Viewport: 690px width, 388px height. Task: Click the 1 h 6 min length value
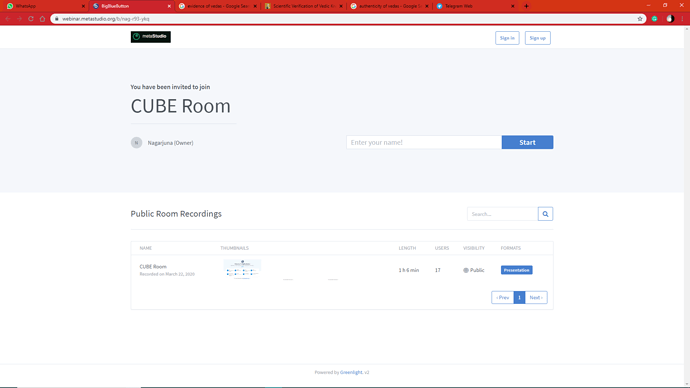click(409, 270)
